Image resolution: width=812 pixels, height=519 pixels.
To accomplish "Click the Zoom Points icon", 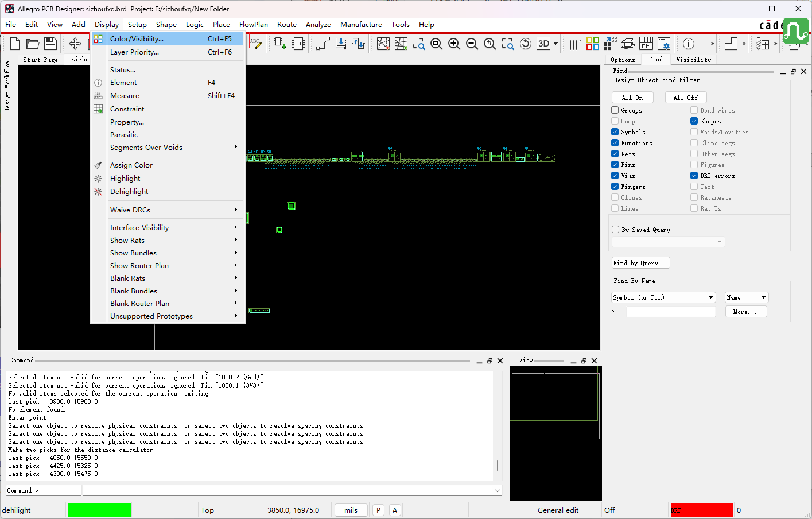I will [419, 44].
